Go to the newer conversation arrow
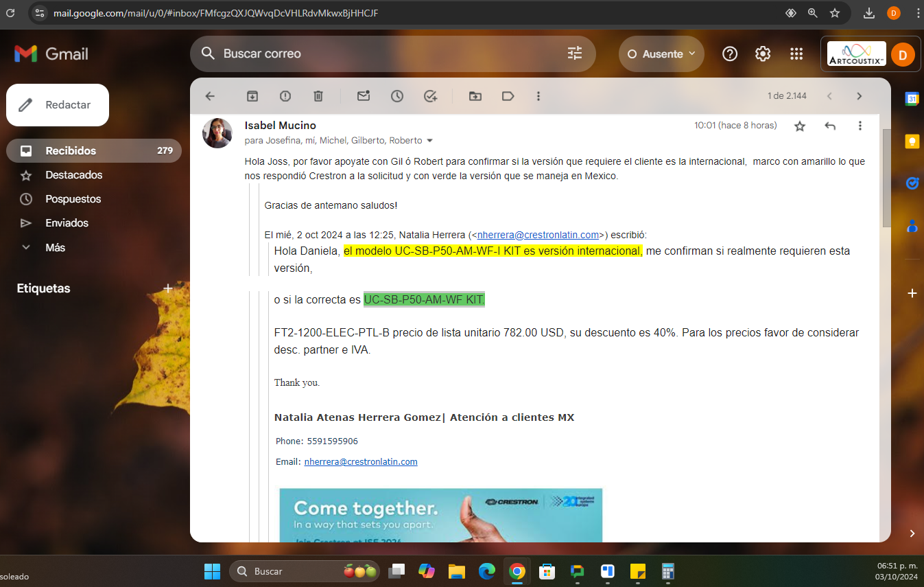924x587 pixels. [x=829, y=96]
